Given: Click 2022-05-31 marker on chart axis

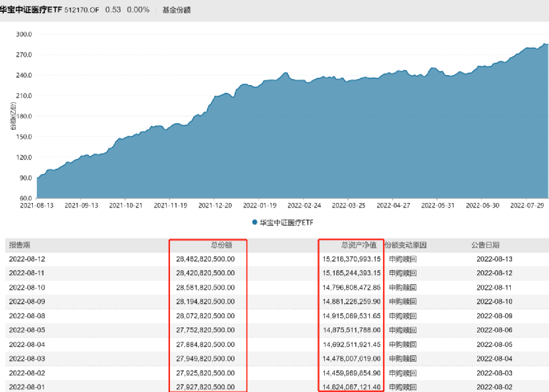Looking at the screenshot, I should tap(438, 206).
